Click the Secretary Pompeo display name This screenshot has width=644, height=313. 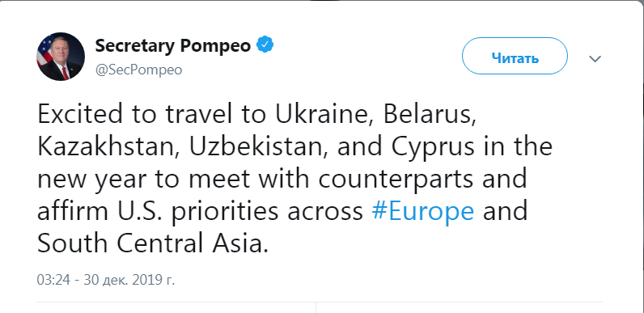click(173, 45)
